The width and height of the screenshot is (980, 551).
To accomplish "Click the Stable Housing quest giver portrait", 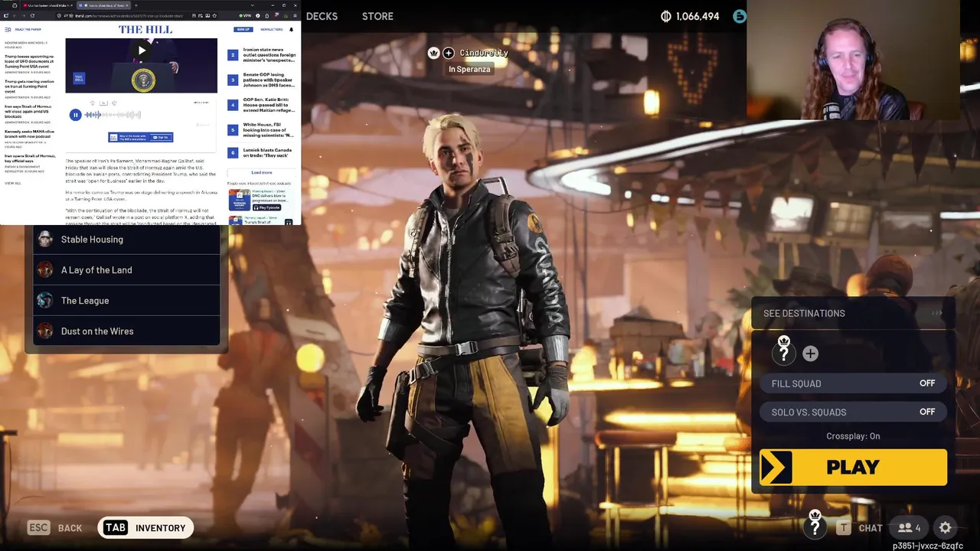I will tap(45, 240).
